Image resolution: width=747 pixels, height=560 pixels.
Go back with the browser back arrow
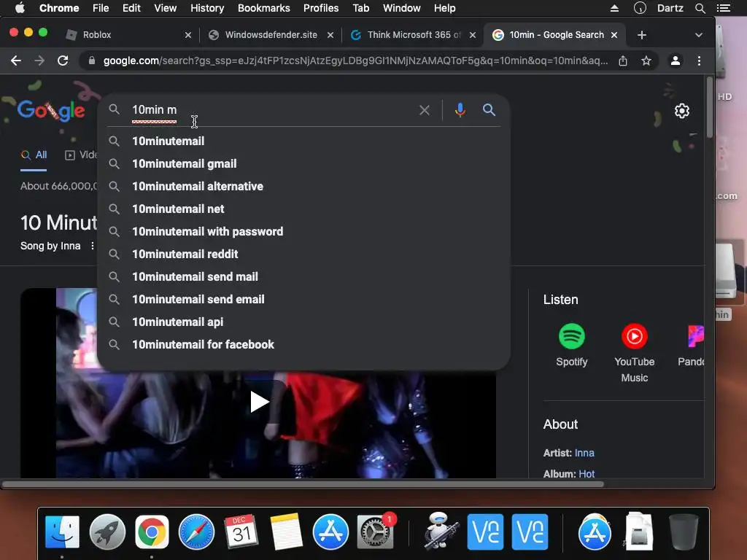(16, 61)
